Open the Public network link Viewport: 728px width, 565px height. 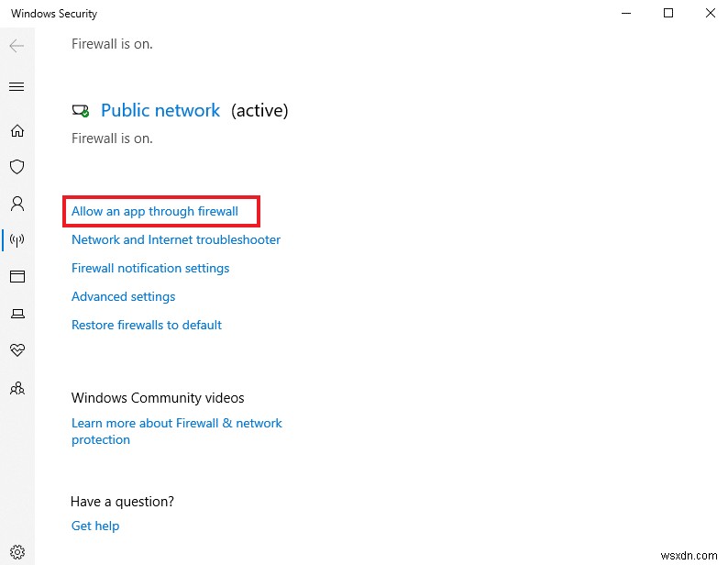coord(160,110)
